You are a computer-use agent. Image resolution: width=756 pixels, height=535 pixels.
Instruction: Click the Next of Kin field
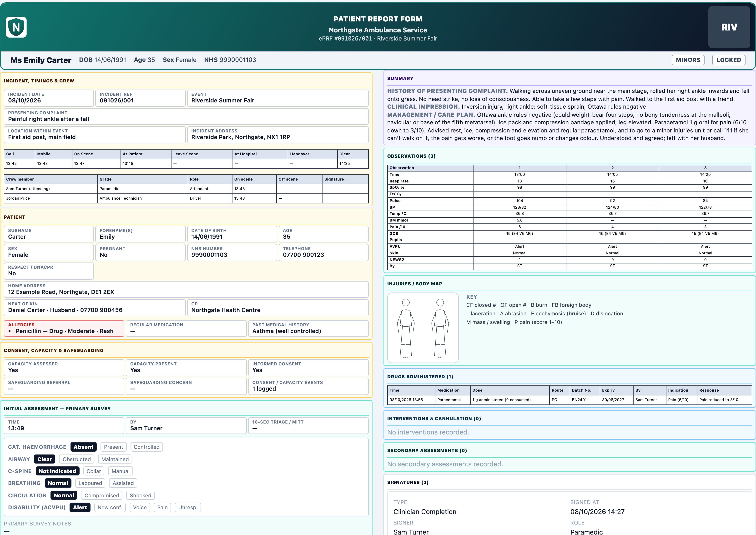95,307
